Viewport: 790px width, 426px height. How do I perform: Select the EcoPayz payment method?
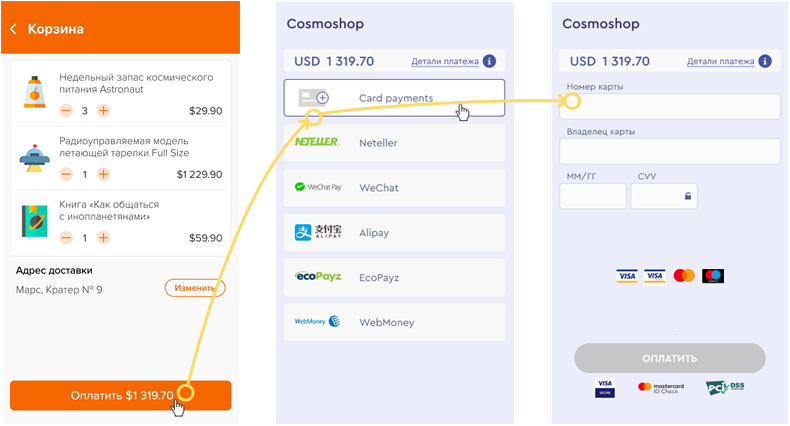(x=394, y=277)
